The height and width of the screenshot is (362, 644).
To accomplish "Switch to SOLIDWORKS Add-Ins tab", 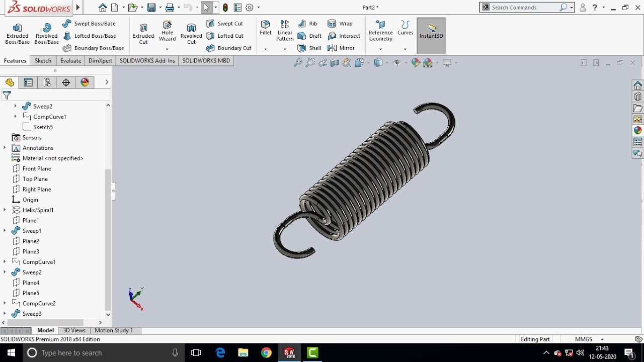I will pos(147,61).
